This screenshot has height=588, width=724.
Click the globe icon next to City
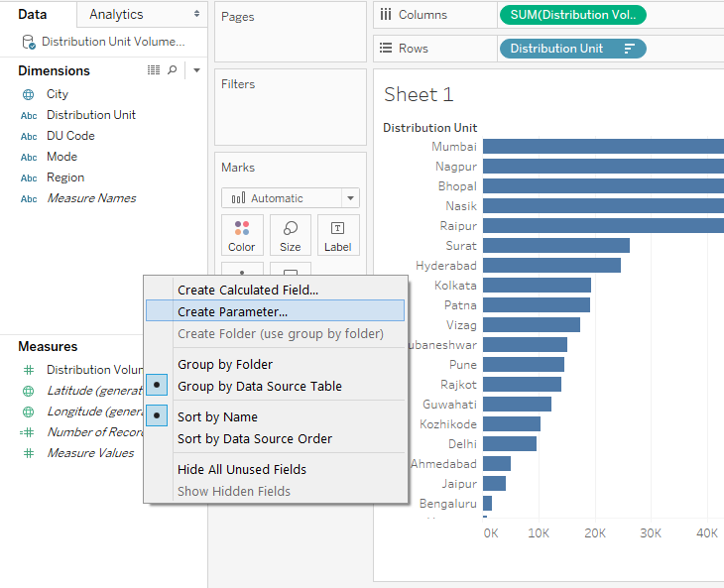pos(29,94)
